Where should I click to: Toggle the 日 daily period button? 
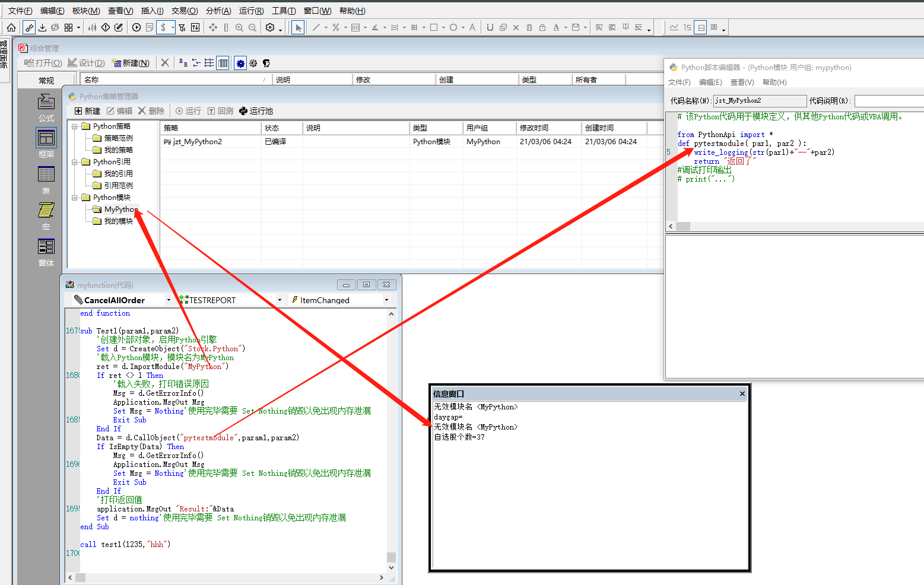[x=701, y=27]
